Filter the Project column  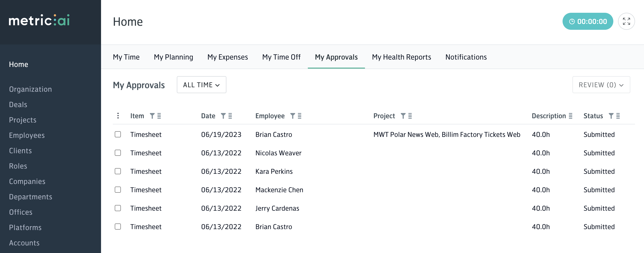[x=403, y=116]
